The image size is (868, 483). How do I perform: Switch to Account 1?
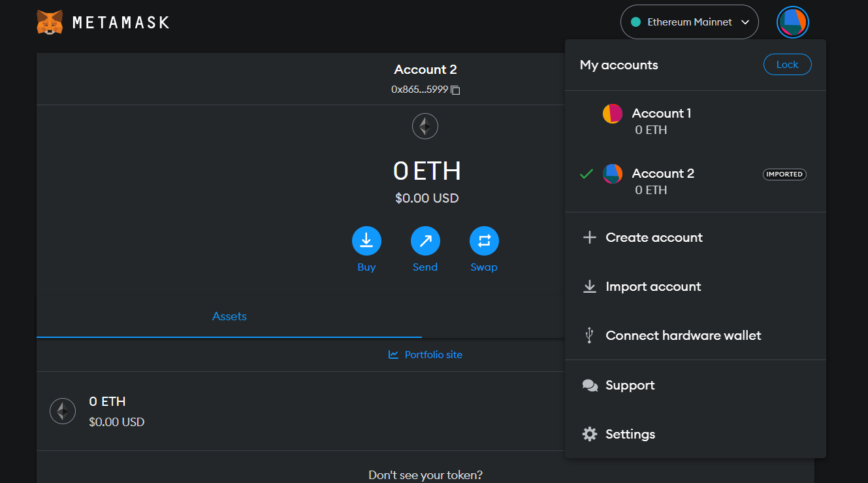pos(661,121)
